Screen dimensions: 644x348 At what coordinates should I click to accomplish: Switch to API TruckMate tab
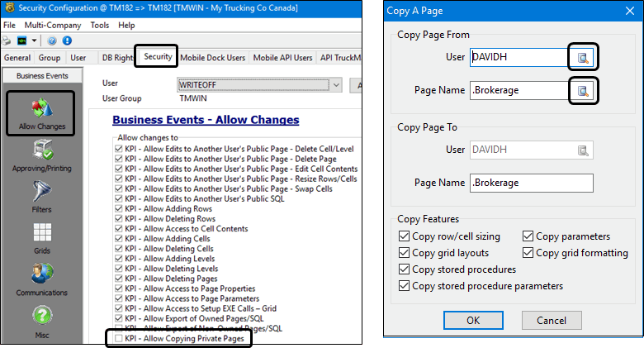pyautogui.click(x=340, y=58)
